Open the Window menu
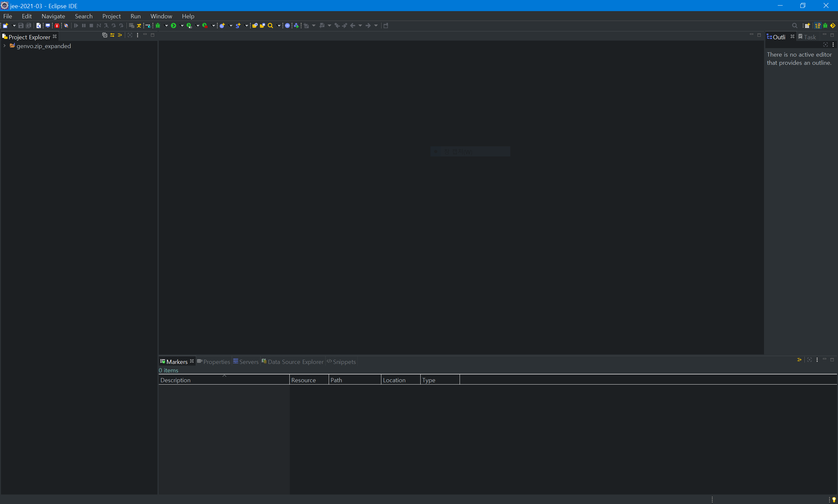The width and height of the screenshot is (838, 504). tap(161, 16)
